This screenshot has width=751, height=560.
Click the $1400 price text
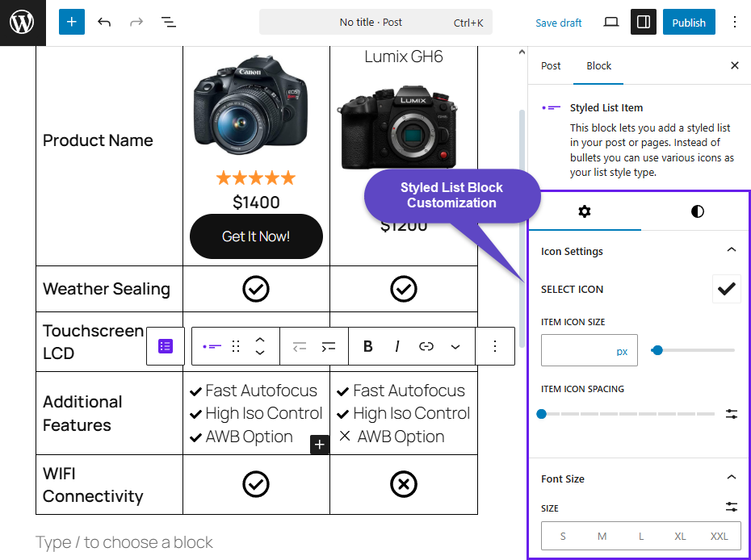pos(256,203)
